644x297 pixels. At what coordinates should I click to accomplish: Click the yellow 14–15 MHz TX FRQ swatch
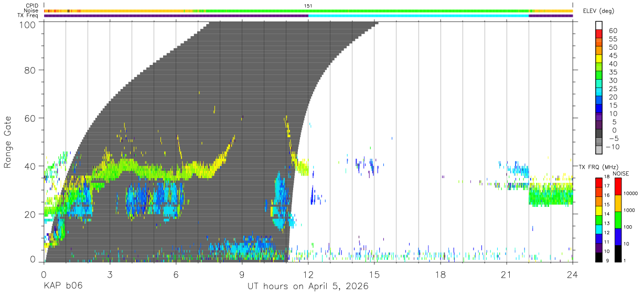pyautogui.click(x=599, y=210)
